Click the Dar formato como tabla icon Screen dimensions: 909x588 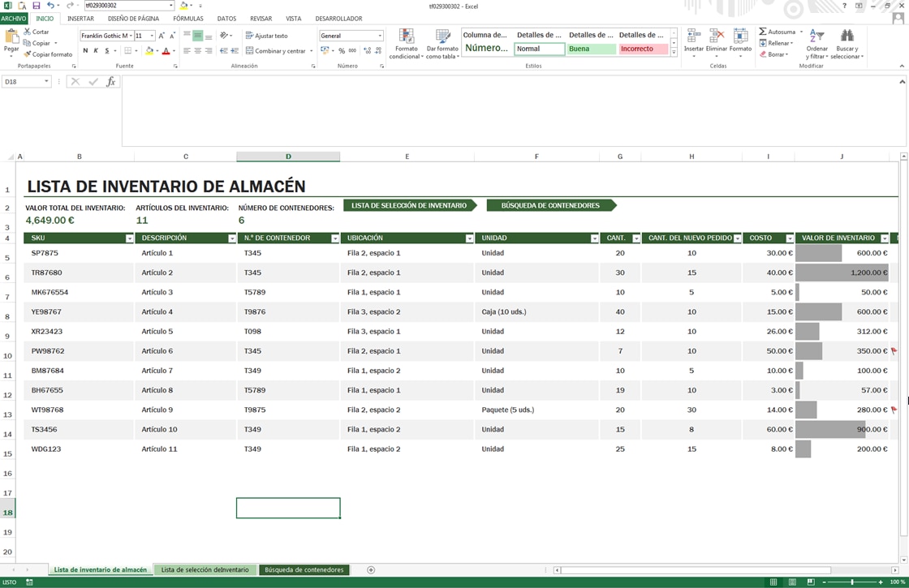point(442,36)
